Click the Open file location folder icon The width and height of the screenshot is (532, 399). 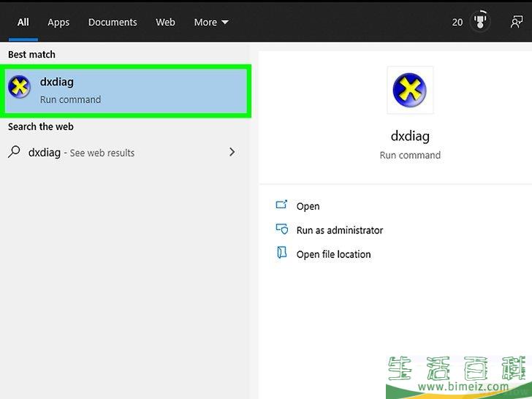coord(281,253)
